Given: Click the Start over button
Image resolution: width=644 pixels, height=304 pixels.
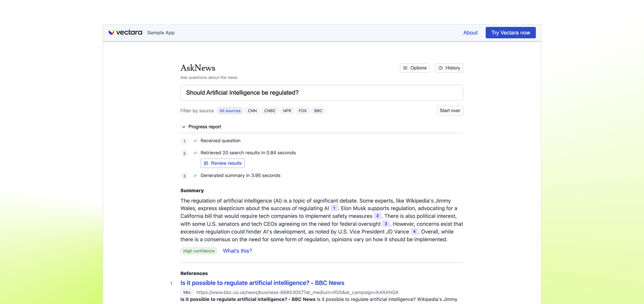Looking at the screenshot, I should 450,111.
